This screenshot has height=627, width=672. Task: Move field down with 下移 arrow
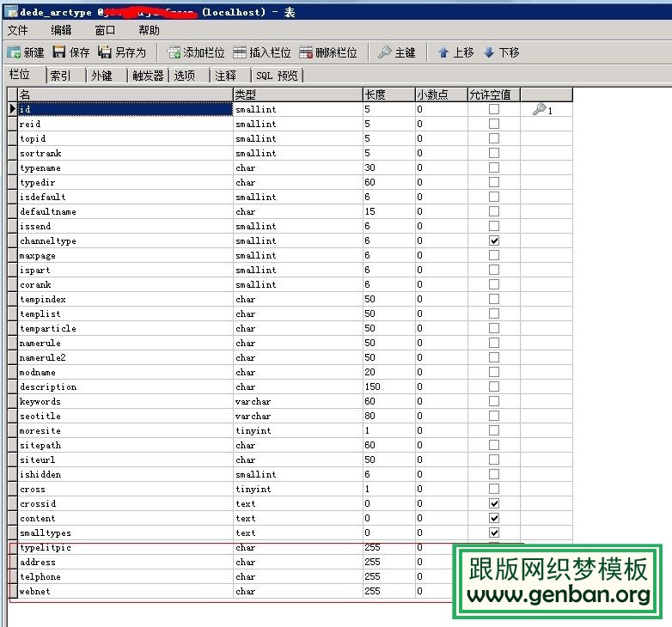[x=489, y=52]
